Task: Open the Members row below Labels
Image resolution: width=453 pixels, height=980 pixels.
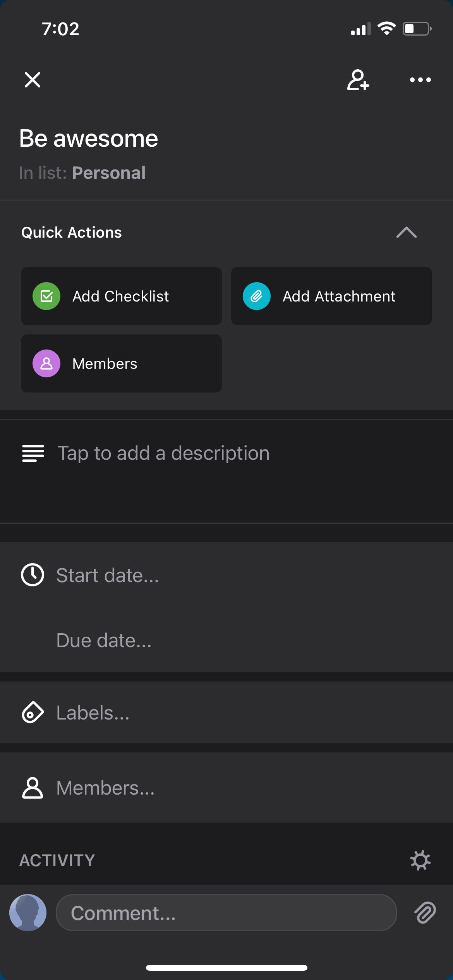Action: coord(105,788)
